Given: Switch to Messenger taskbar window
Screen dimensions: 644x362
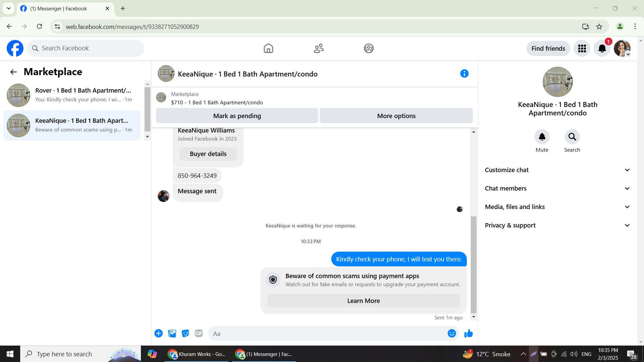Looking at the screenshot, I should tap(264, 354).
